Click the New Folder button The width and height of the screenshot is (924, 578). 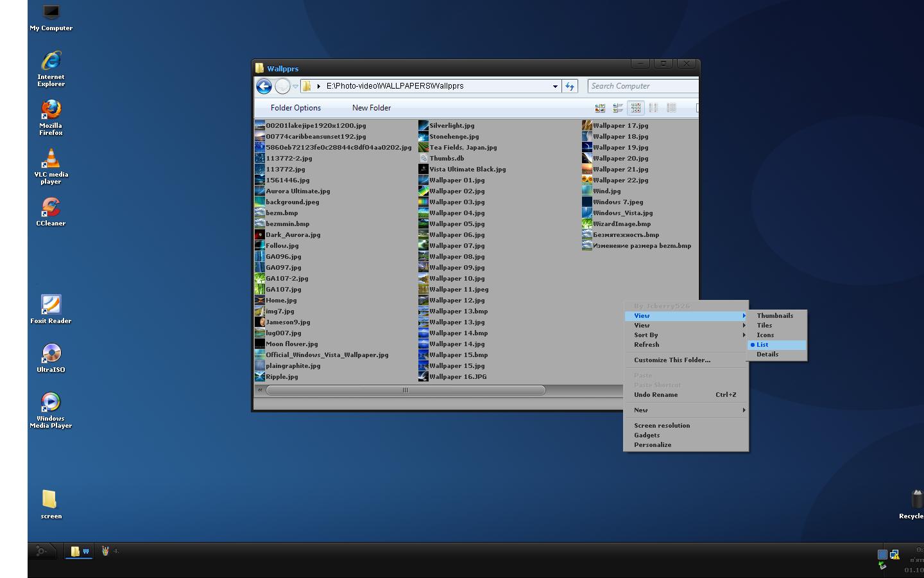point(372,108)
